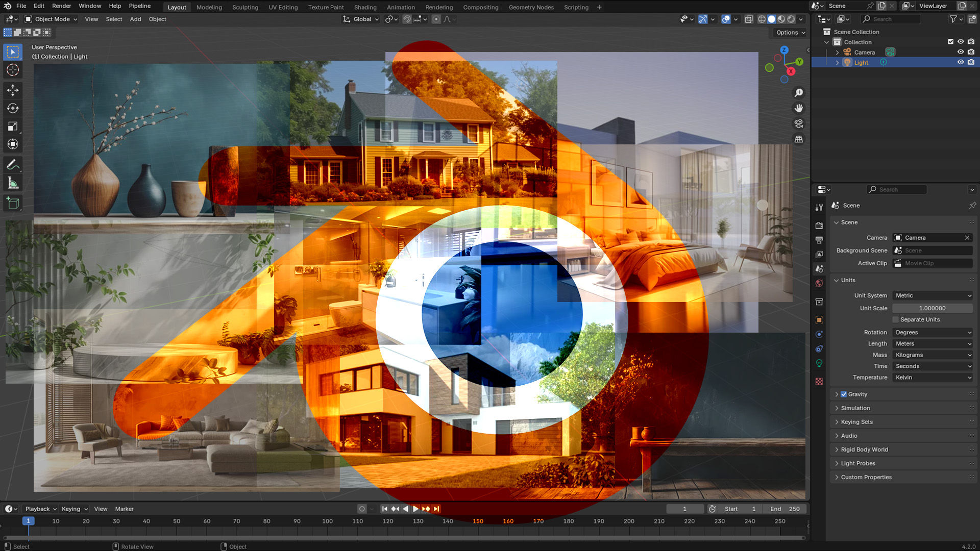980x551 pixels.
Task: Enable the Separate Units checkbox
Action: tap(895, 319)
